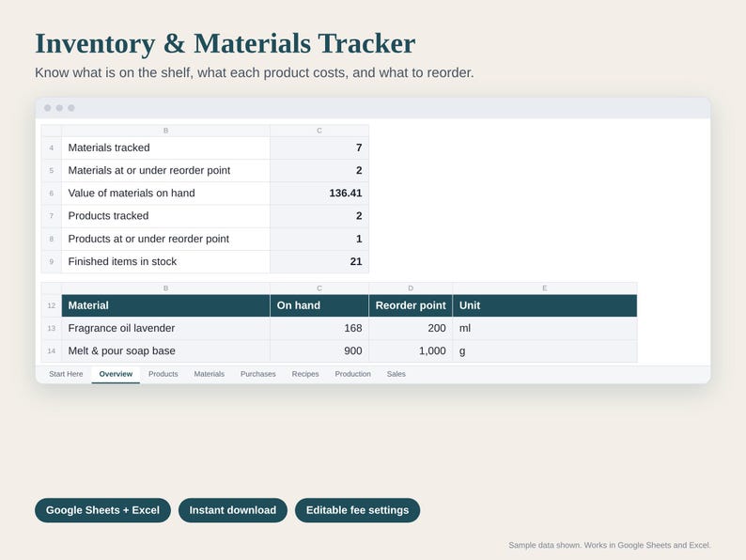The image size is (746, 560).
Task: Click the value 21 cell
Action: (319, 262)
